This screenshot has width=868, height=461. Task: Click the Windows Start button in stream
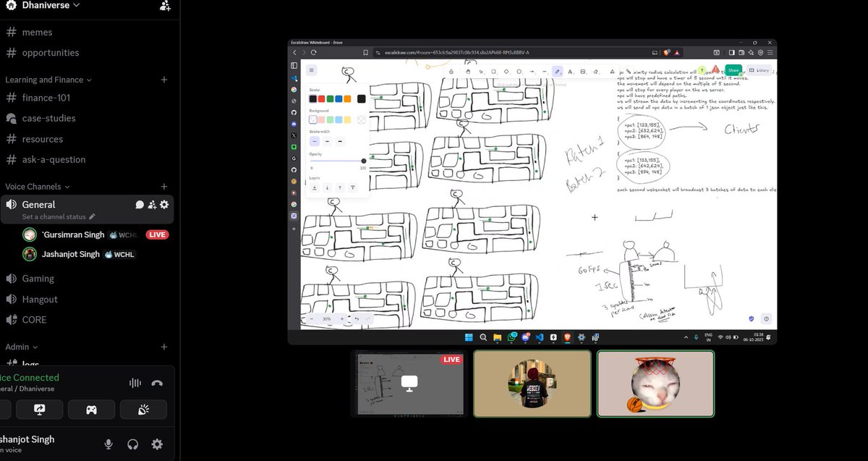click(467, 337)
